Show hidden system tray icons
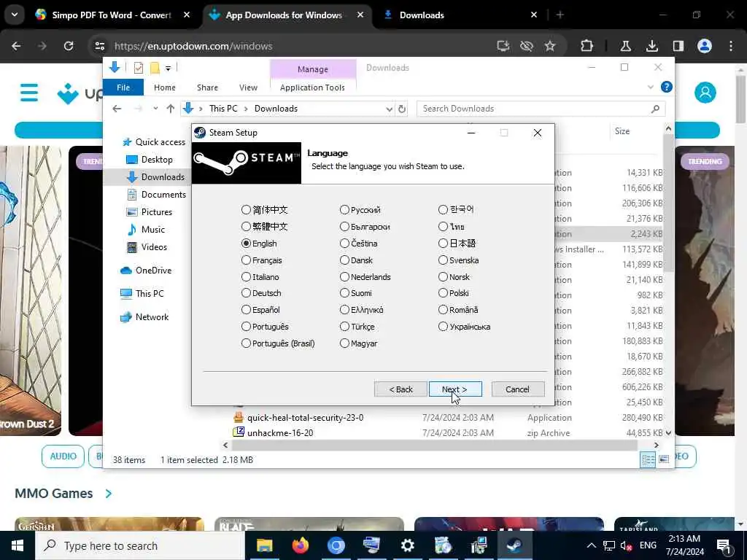The height and width of the screenshot is (560, 747). (x=591, y=545)
